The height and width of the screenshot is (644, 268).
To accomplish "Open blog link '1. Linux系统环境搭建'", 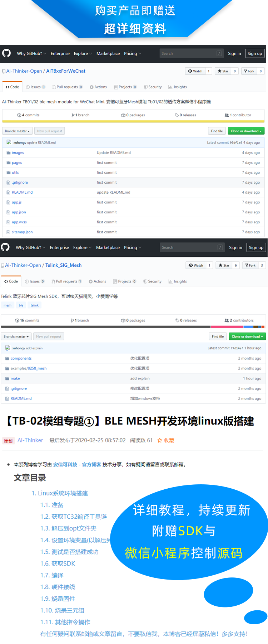I will coord(60,493).
